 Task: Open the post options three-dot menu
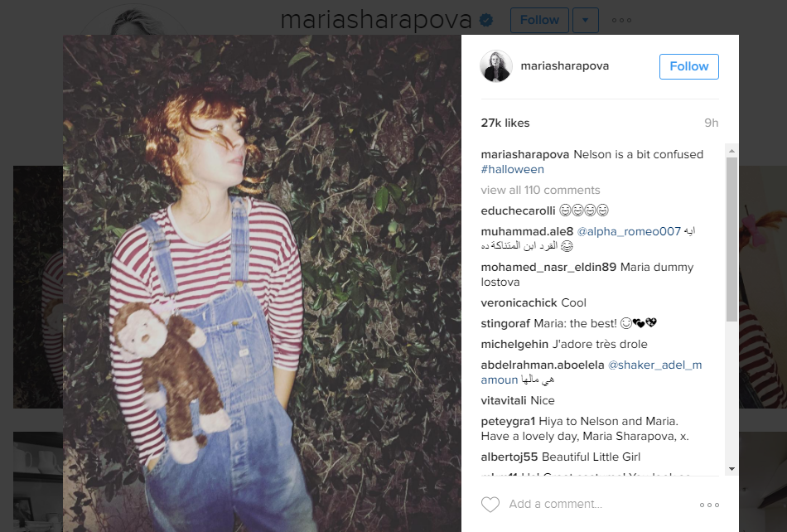coord(709,505)
